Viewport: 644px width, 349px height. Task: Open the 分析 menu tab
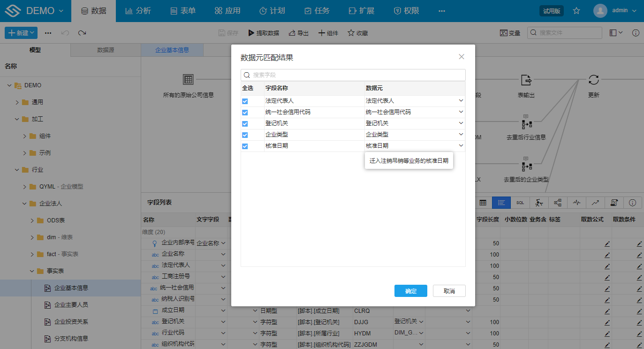[x=138, y=11]
